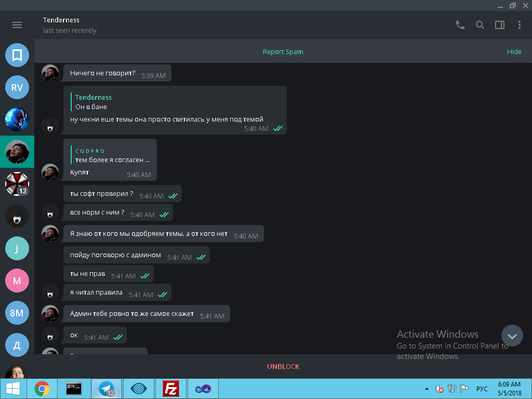532x399 pixels.
Task: Open Saved Messages bookmark chat
Action: coord(17,55)
